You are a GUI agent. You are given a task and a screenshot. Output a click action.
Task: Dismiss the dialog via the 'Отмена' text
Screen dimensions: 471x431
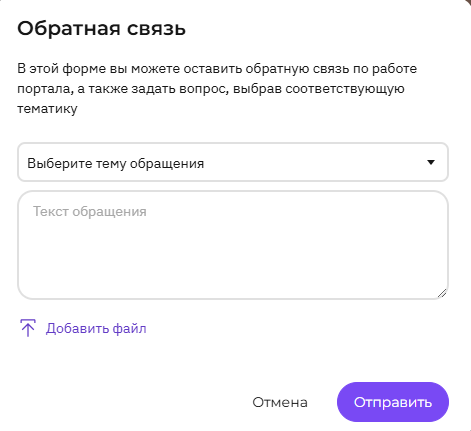point(280,403)
